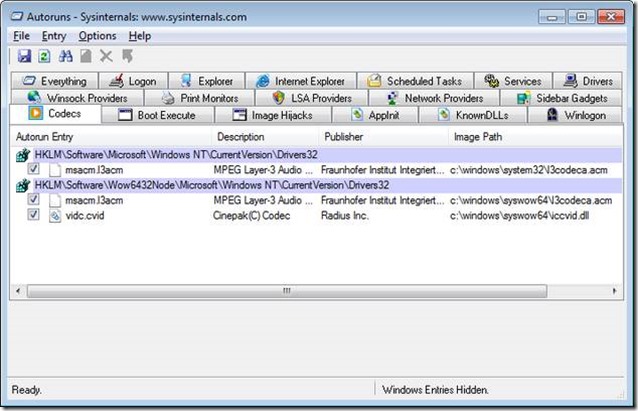The width and height of the screenshot is (638, 411).
Task: Click the Save toolbar icon
Action: 24,56
